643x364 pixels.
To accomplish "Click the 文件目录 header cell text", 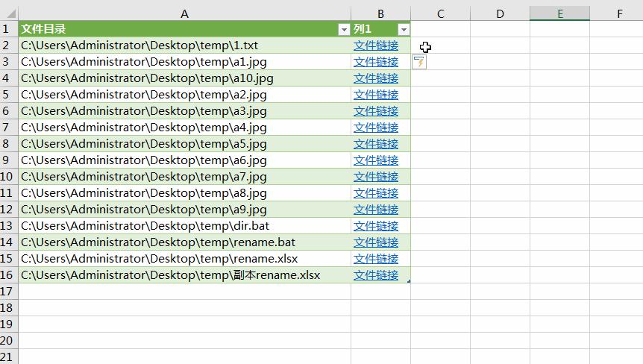I will tap(43, 29).
